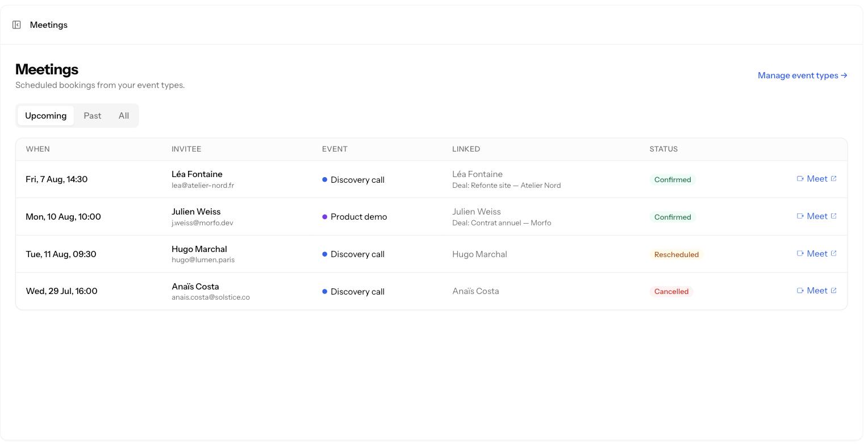Open Deal: Refonte site — Atelier Nord
The width and height of the screenshot is (868, 445).
point(507,186)
